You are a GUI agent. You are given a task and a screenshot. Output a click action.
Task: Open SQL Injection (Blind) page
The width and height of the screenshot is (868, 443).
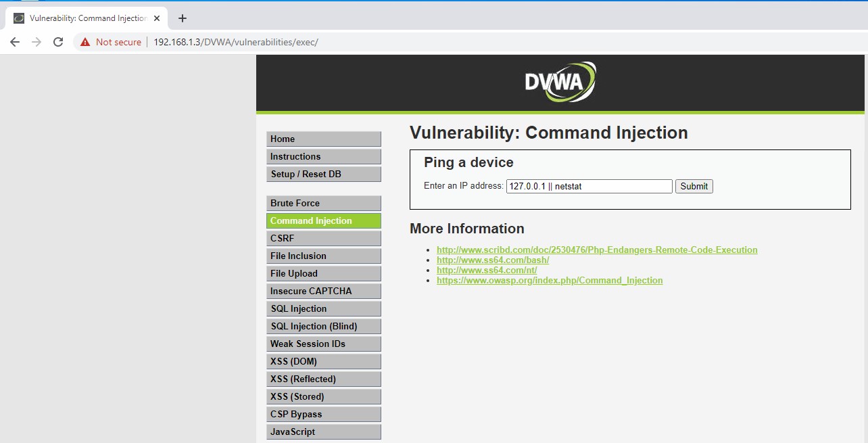324,326
